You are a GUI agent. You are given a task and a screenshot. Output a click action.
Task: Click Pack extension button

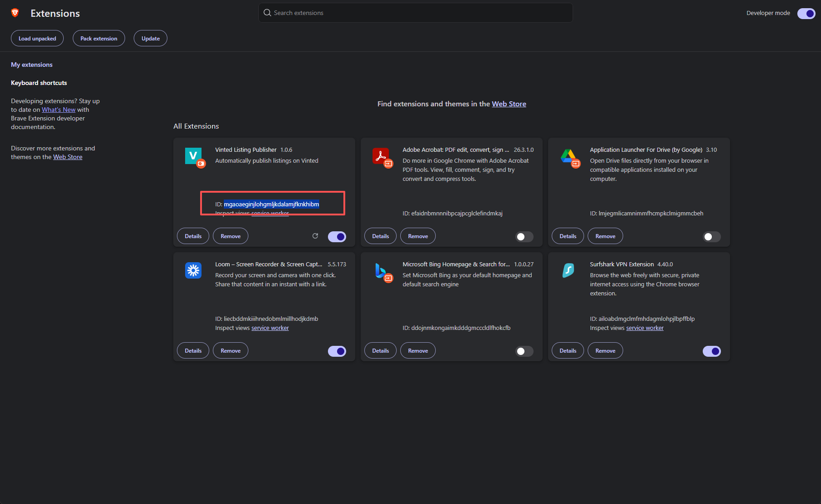tap(99, 38)
